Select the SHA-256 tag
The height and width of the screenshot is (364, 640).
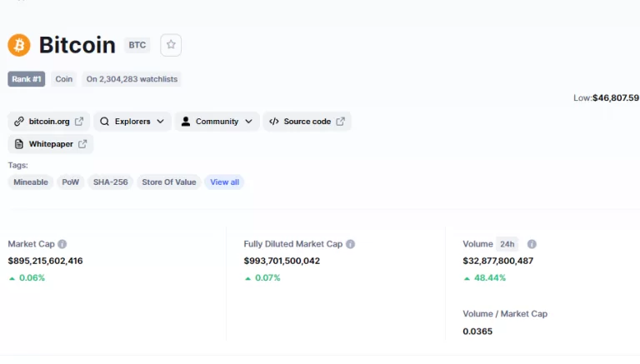(110, 182)
